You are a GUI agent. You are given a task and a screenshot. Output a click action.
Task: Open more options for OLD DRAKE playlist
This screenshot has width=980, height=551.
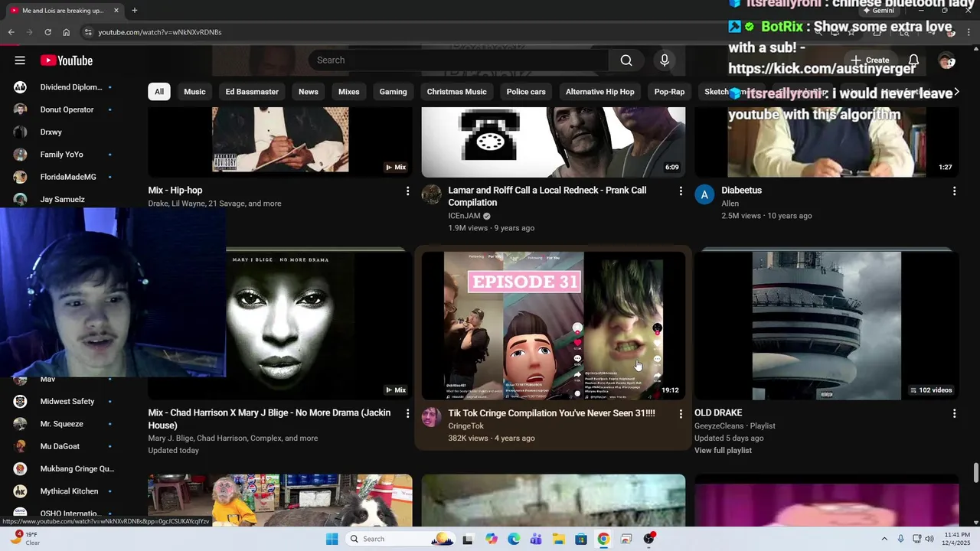(x=954, y=413)
